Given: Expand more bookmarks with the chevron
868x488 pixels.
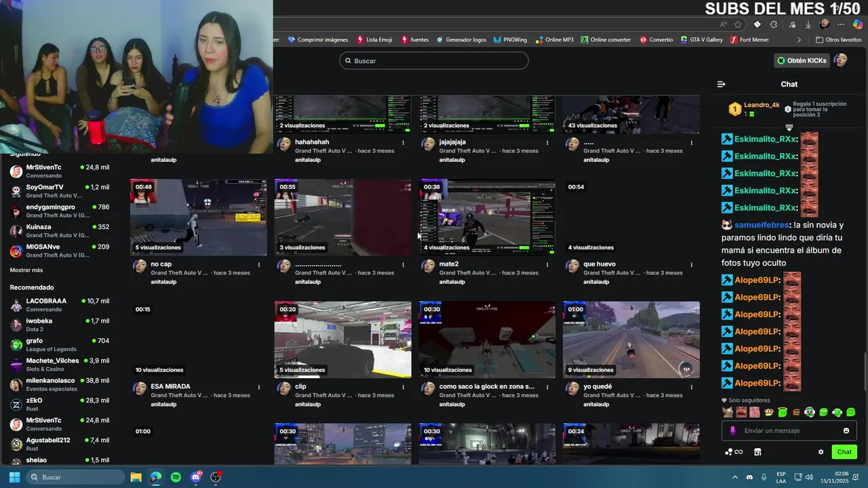Looking at the screenshot, I should click(x=799, y=40).
